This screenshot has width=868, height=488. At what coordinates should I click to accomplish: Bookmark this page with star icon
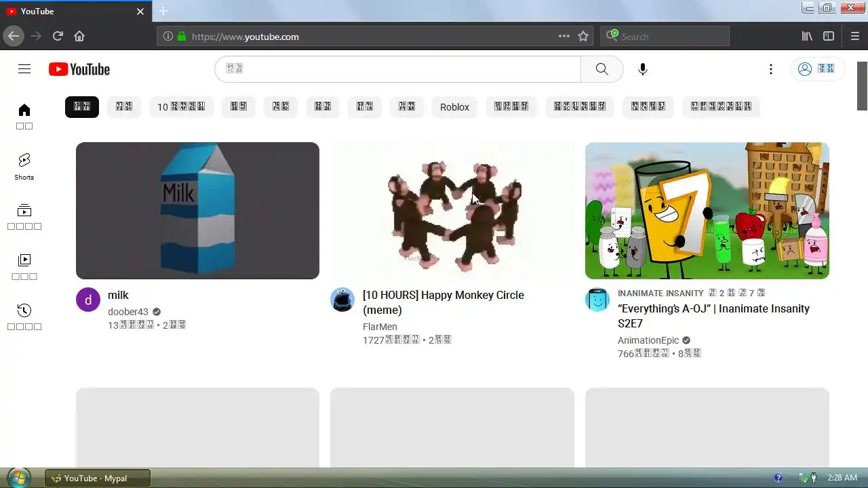[x=583, y=37]
